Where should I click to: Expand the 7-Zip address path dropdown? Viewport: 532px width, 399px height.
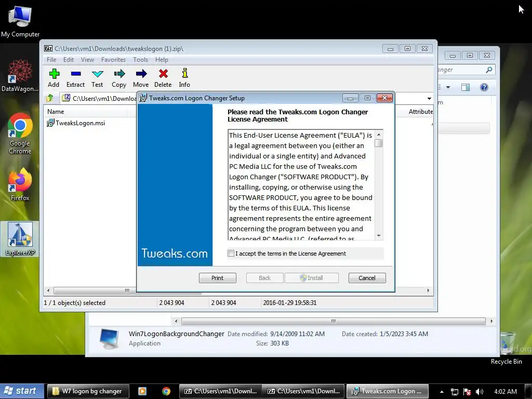tap(429, 98)
